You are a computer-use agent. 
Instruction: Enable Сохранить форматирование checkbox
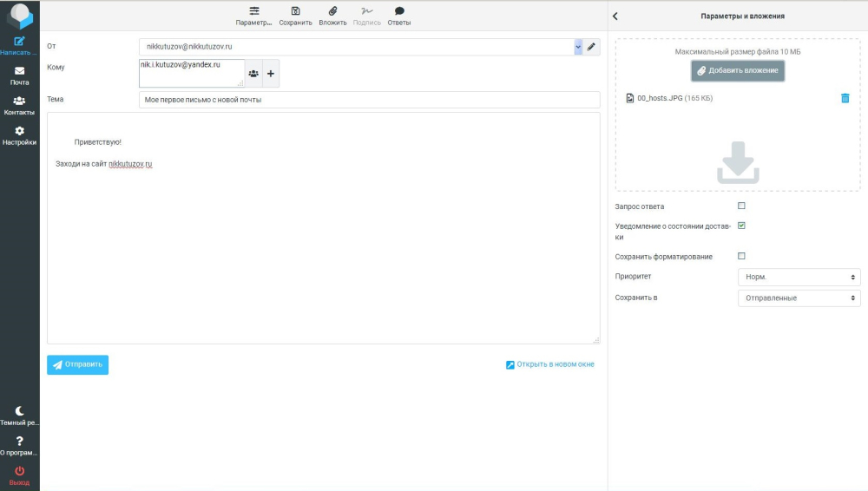pyautogui.click(x=741, y=256)
